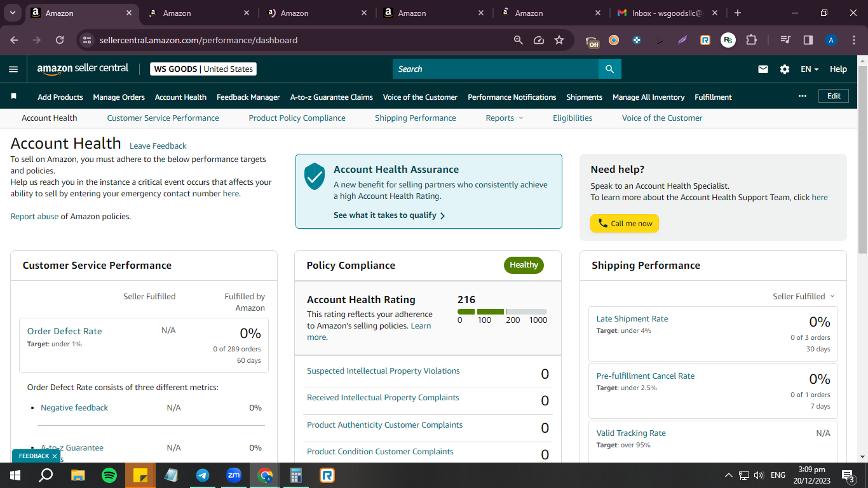This screenshot has width=868, height=488.
Task: Open the Seller Fulfilled dropdown in Shipping Performance
Action: [803, 297]
